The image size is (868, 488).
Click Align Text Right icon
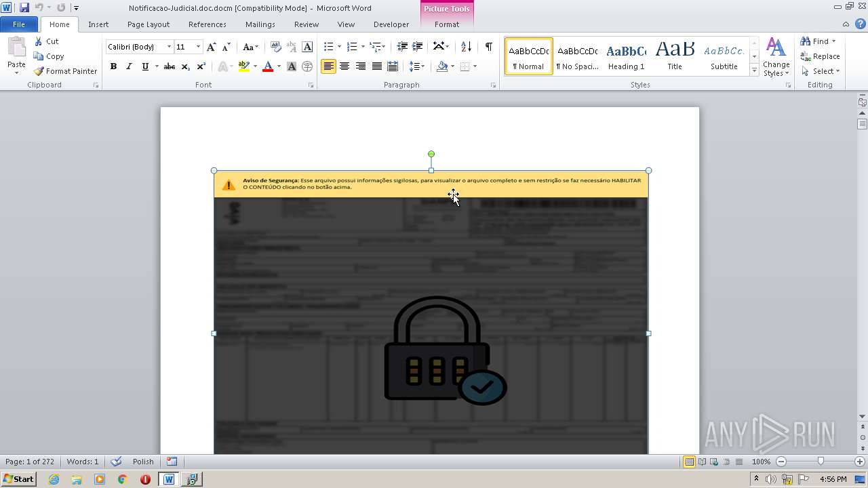click(361, 66)
